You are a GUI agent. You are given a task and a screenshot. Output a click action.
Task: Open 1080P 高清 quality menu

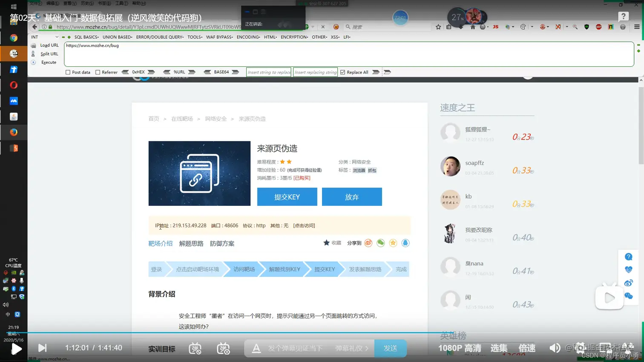460,348
